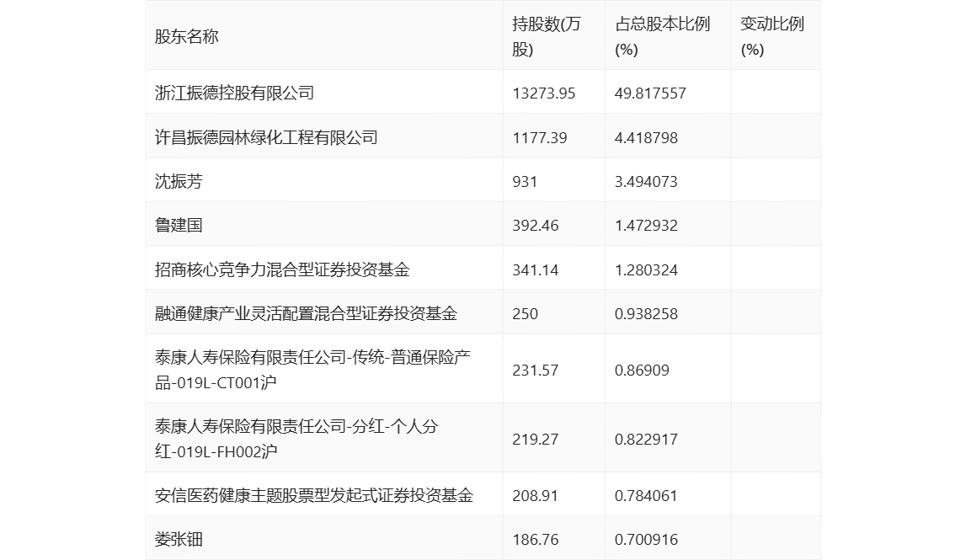Click the percentage 0.938258
The width and height of the screenshot is (966, 560).
pos(646,314)
